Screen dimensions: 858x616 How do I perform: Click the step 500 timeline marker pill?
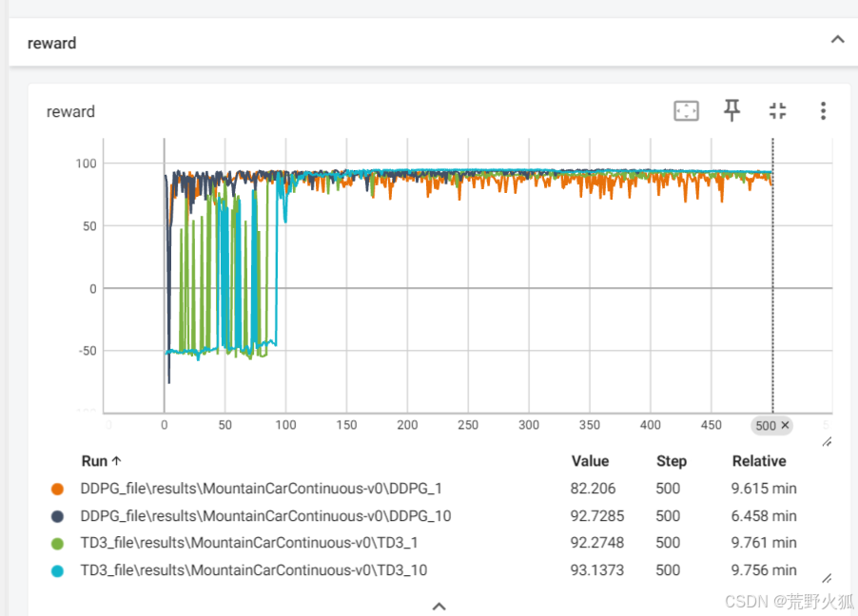771,425
